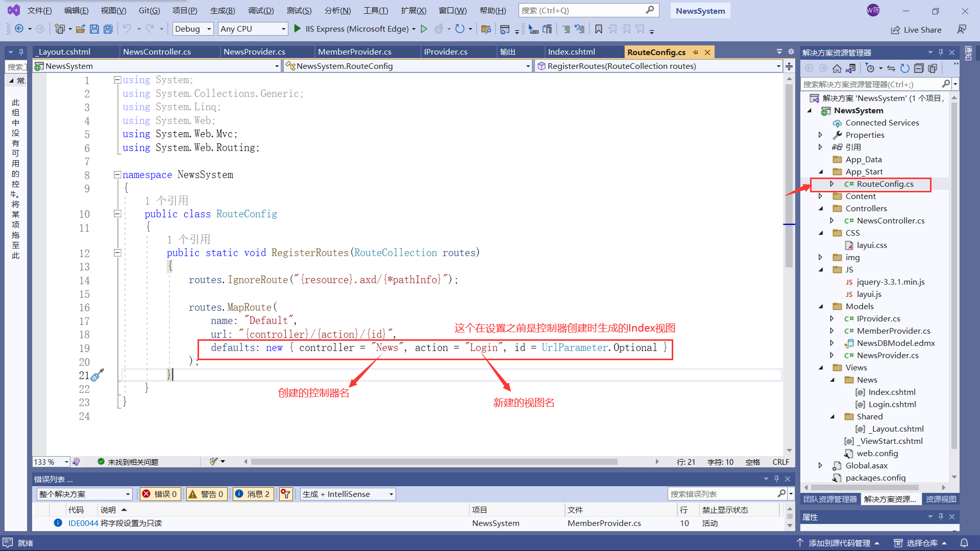Click 选择仓库 in status bar
Viewport: 980px width, 551px height.
point(920,543)
